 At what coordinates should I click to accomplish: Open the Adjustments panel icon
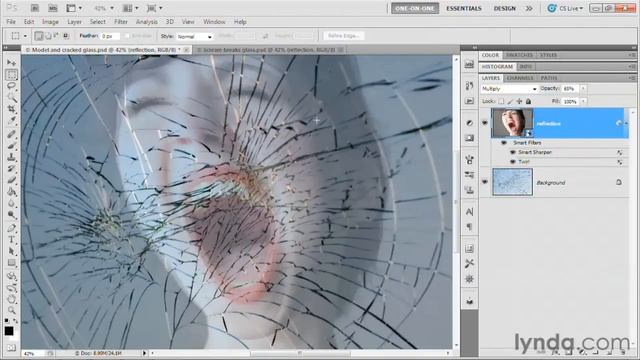(x=469, y=123)
